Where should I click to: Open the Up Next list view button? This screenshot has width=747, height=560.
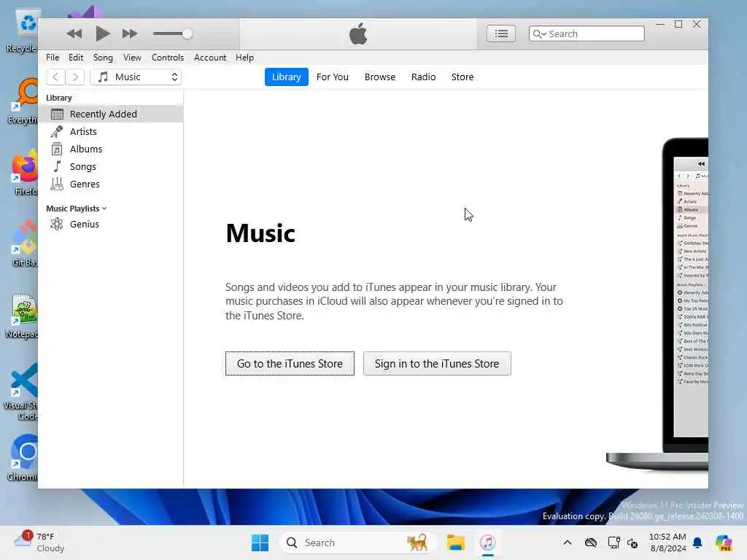click(500, 34)
